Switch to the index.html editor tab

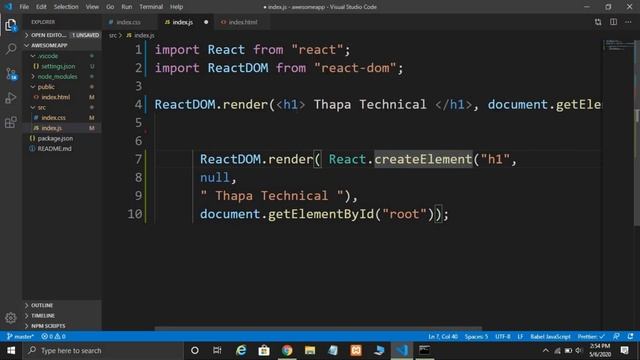[x=242, y=22]
